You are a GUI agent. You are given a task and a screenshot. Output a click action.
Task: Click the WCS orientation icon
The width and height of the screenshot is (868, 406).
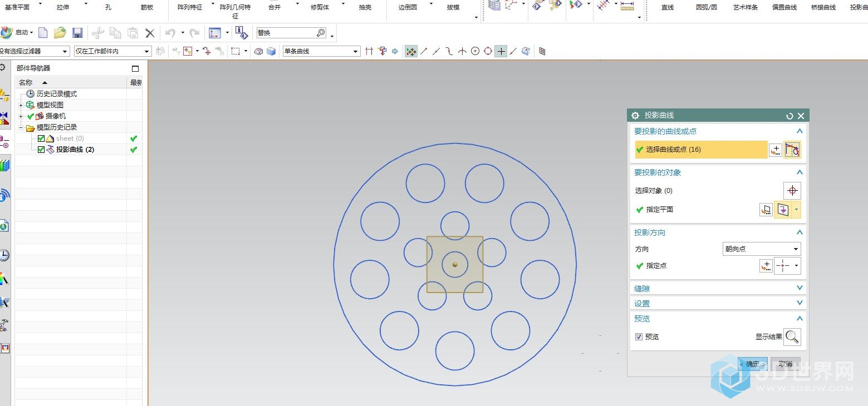click(214, 33)
